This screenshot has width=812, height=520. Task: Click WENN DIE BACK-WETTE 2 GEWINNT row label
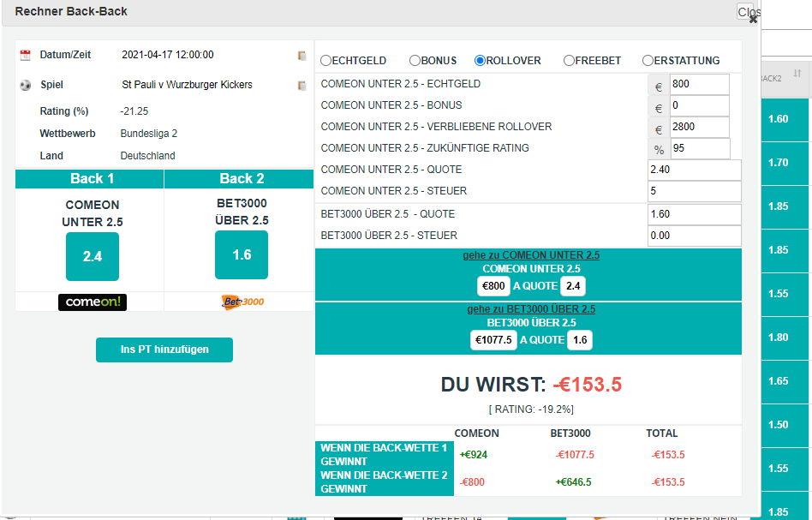[384, 482]
